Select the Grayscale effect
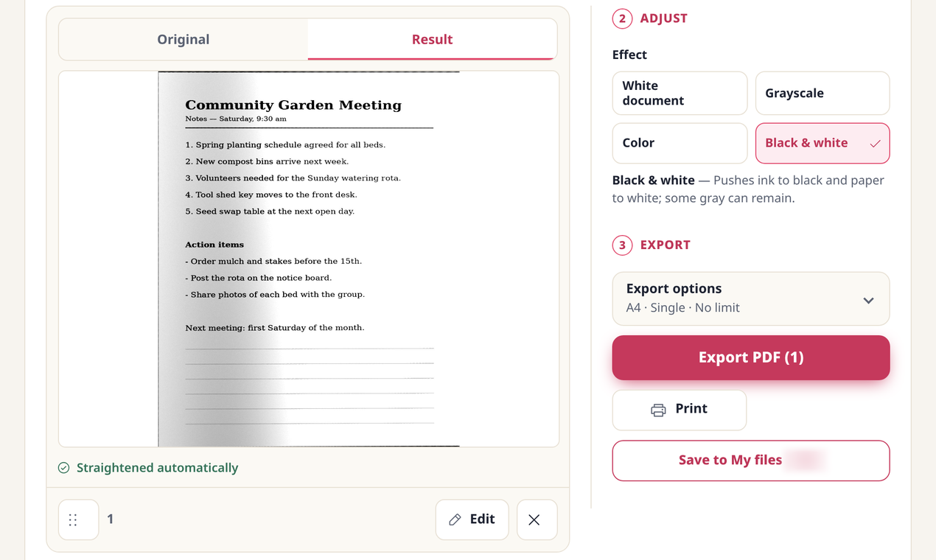The width and height of the screenshot is (936, 560). click(823, 93)
